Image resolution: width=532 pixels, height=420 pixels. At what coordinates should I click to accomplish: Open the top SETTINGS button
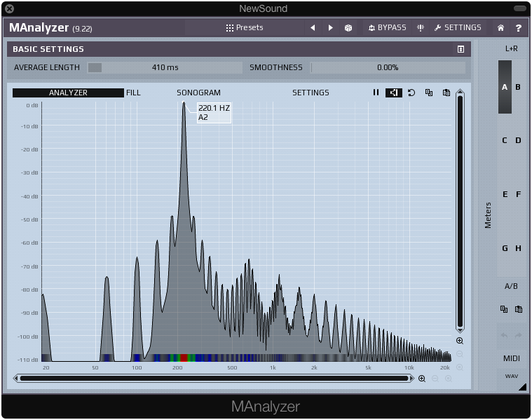click(x=458, y=27)
